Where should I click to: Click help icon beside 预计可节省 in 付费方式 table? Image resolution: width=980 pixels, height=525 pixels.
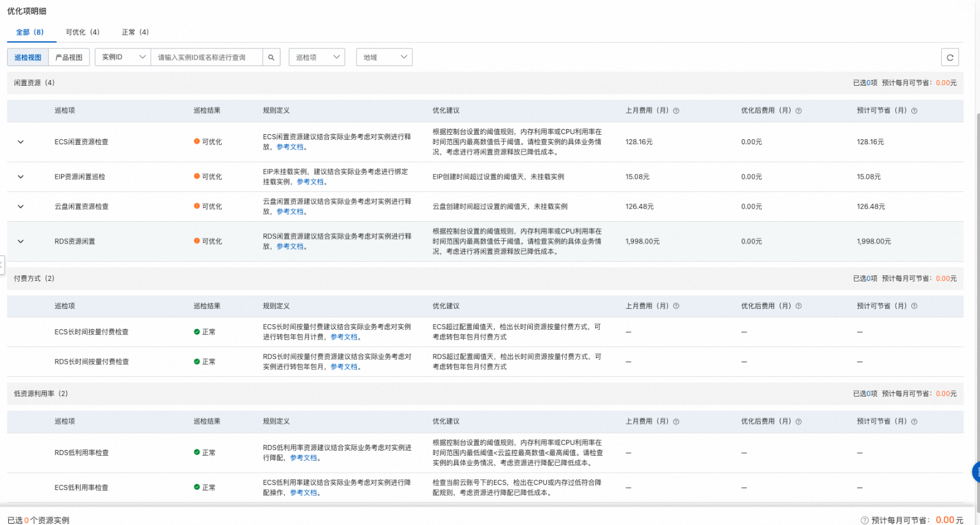pyautogui.click(x=914, y=306)
